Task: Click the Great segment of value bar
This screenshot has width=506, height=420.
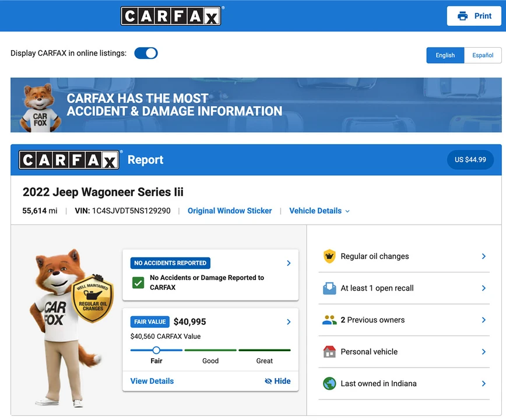Action: (x=265, y=350)
